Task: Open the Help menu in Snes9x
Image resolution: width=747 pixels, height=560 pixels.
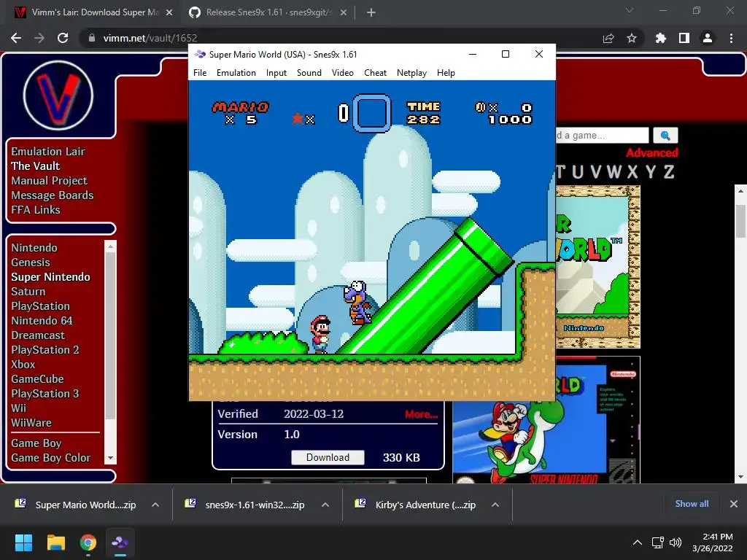Action: (x=446, y=73)
